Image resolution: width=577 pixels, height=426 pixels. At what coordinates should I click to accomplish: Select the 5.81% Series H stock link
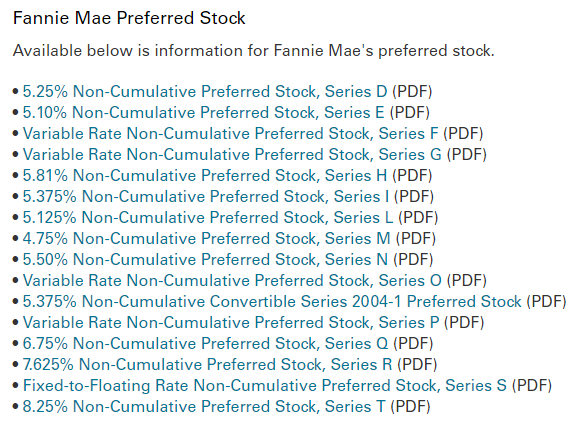coord(205,175)
